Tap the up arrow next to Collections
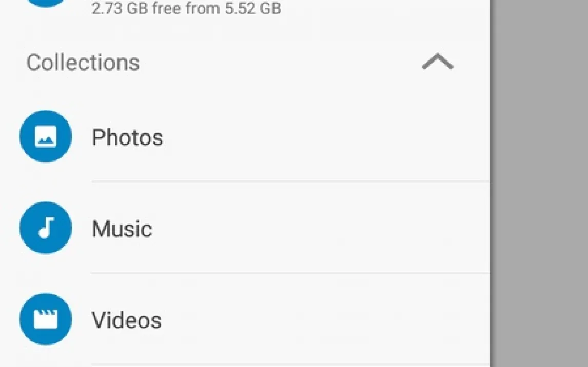 (437, 63)
